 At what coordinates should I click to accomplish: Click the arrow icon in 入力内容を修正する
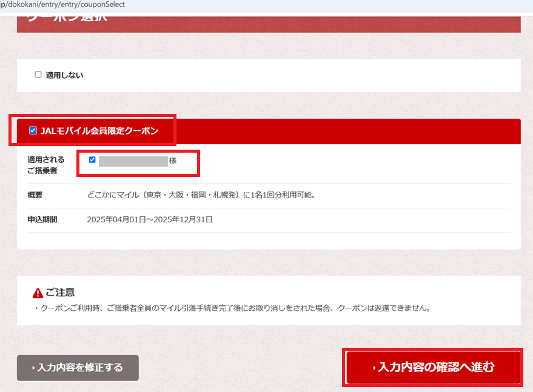tap(33, 368)
